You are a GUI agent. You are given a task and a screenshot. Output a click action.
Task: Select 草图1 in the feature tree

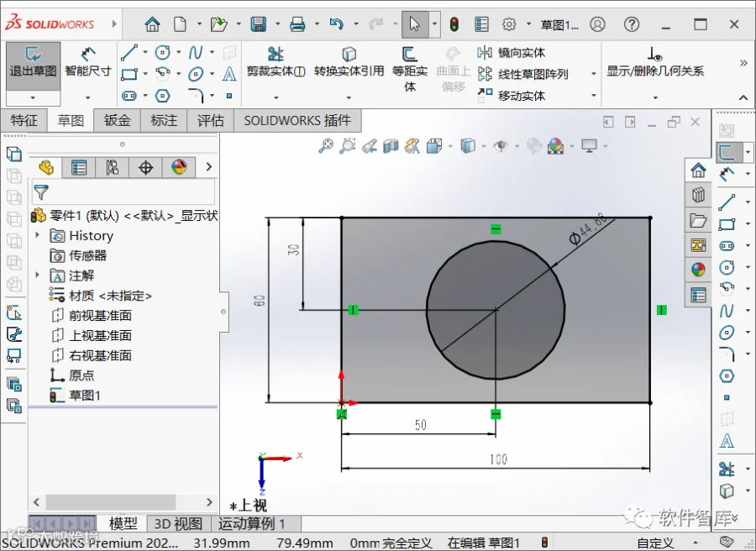point(76,396)
